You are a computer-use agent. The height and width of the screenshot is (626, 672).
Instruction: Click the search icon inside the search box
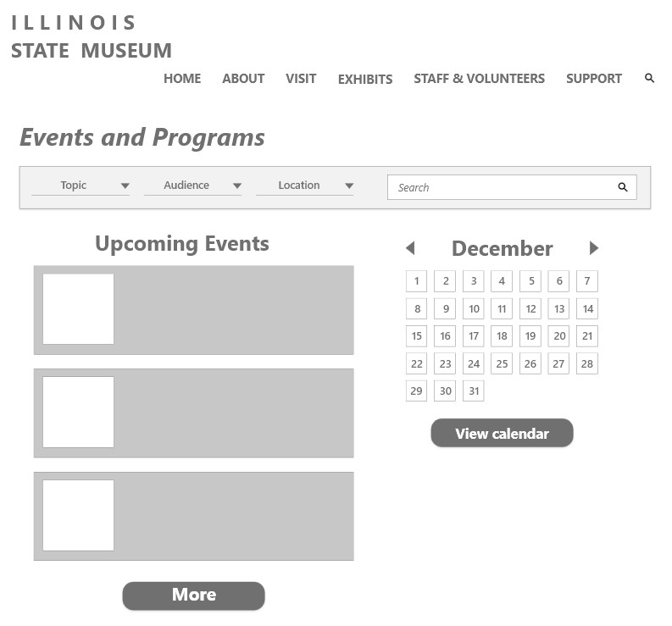pos(623,187)
